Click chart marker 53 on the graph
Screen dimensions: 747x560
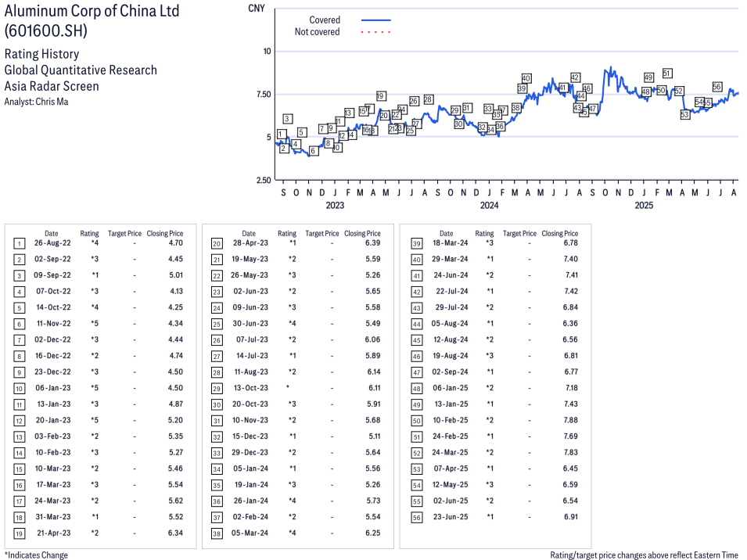click(685, 115)
